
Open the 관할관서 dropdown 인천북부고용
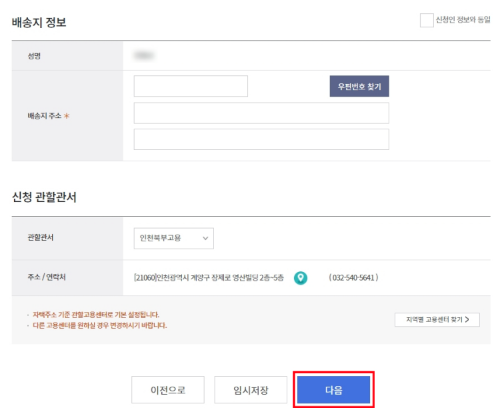(174, 238)
